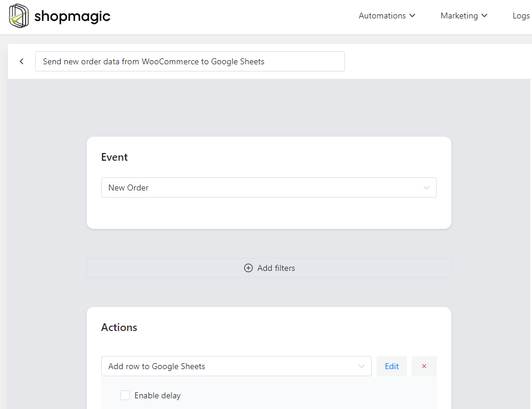This screenshot has height=409, width=532.
Task: Open the Logs menu item
Action: (521, 15)
